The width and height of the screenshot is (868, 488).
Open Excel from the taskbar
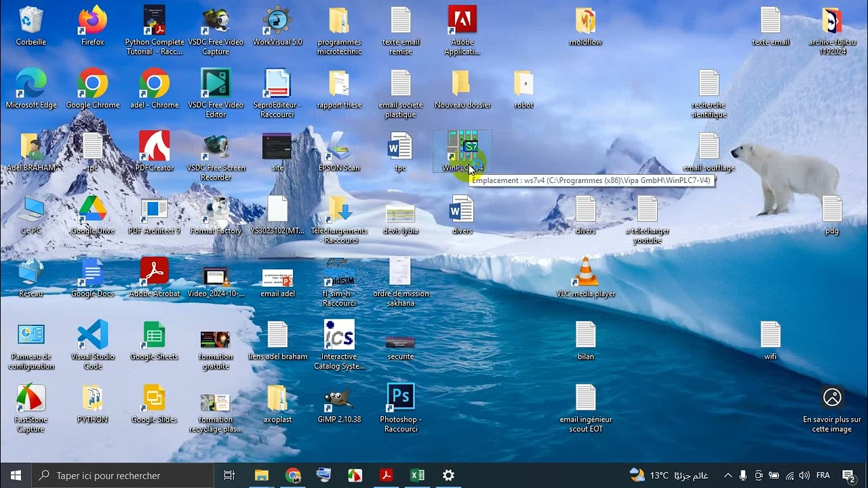click(417, 475)
